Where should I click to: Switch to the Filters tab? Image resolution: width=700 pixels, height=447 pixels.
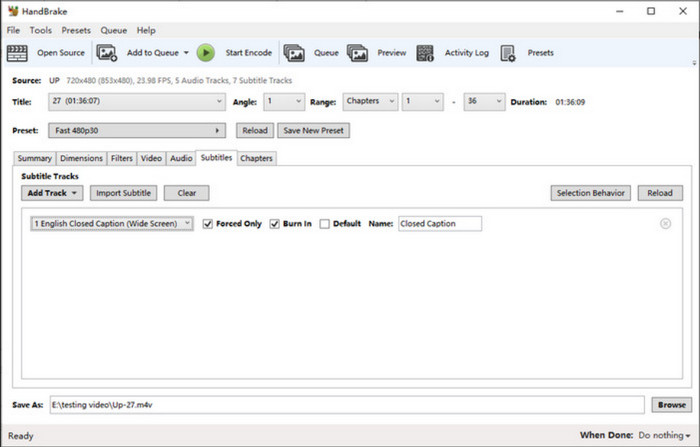(x=121, y=158)
